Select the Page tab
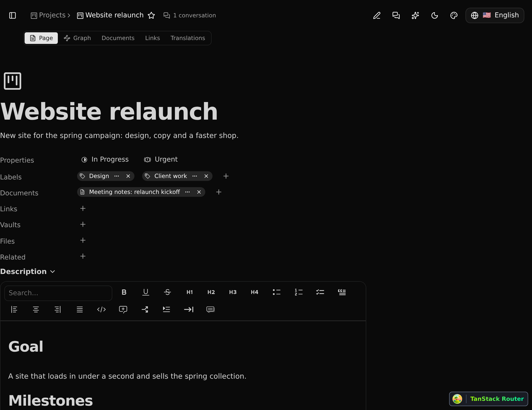Screen dimensions: 532x410 41,38
